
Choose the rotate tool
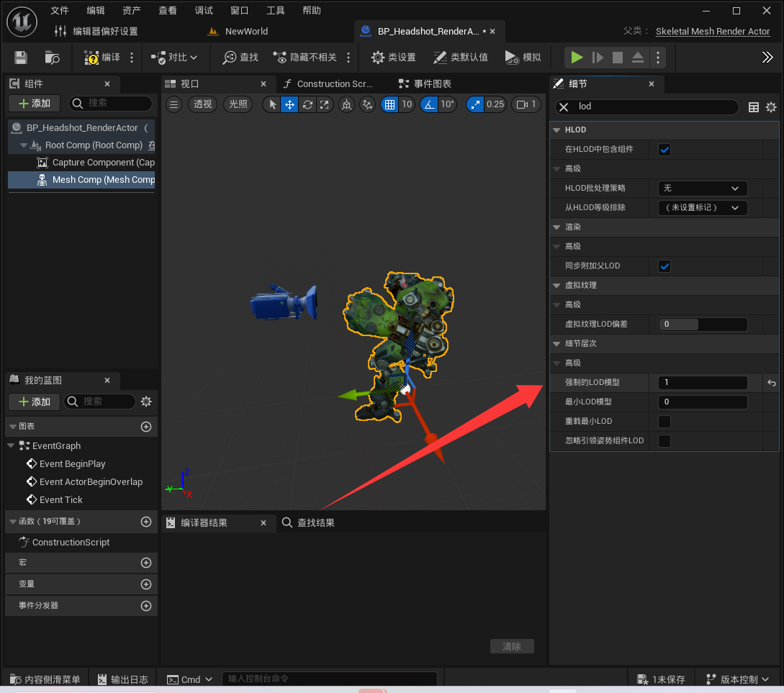(x=307, y=104)
